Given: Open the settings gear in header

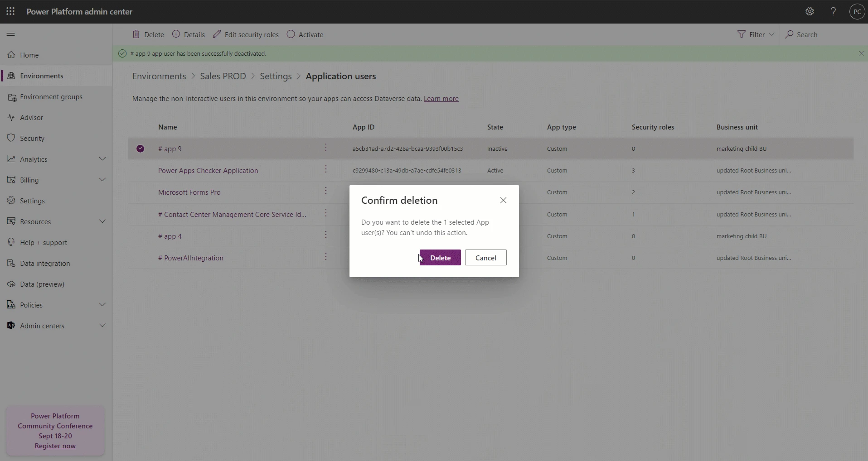Looking at the screenshot, I should [x=810, y=12].
